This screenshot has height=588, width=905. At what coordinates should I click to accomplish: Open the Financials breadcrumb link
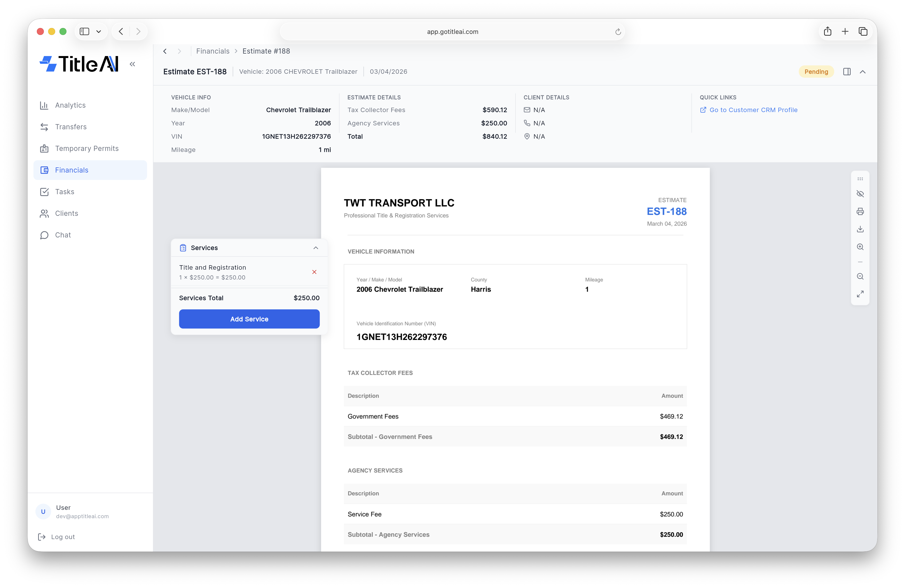click(212, 51)
